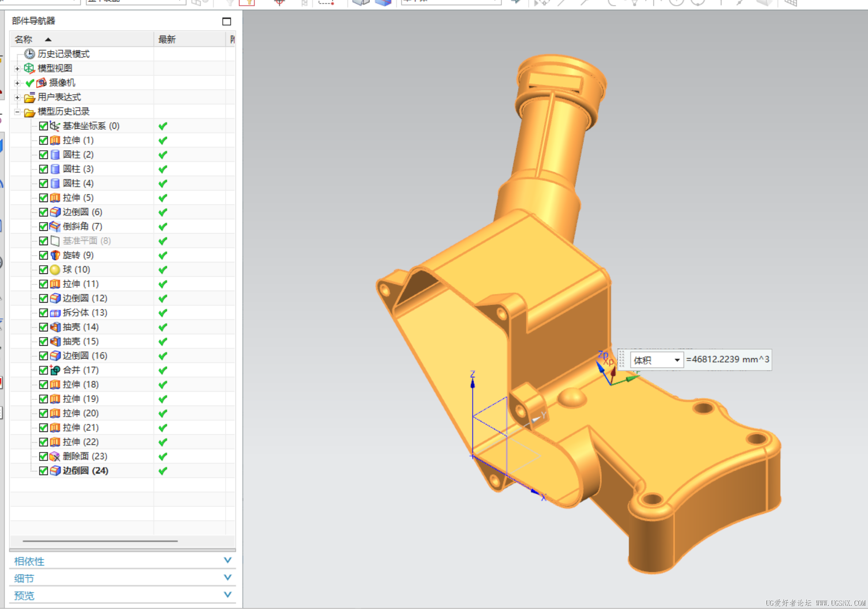Click the unite icon for 合并 (17)
The image size is (868, 609).
[x=55, y=370]
